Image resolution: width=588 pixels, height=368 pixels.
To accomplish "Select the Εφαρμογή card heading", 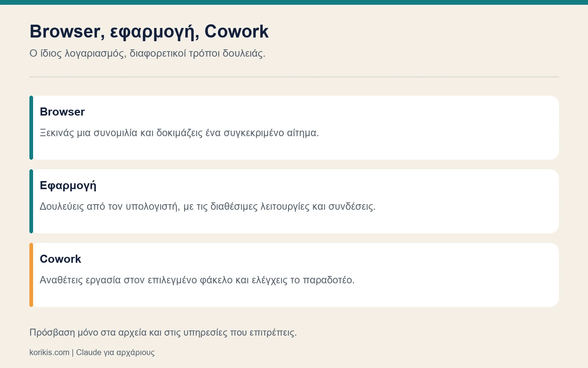I will pyautogui.click(x=68, y=186).
